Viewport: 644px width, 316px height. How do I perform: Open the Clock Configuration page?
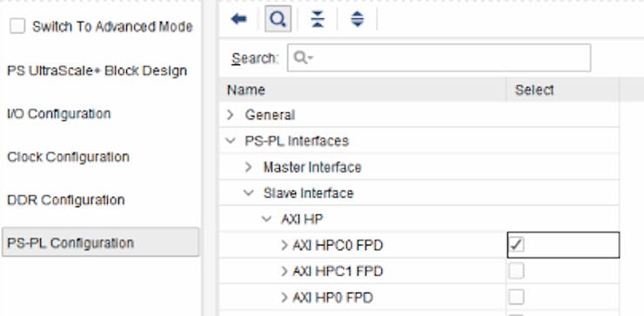click(x=68, y=157)
